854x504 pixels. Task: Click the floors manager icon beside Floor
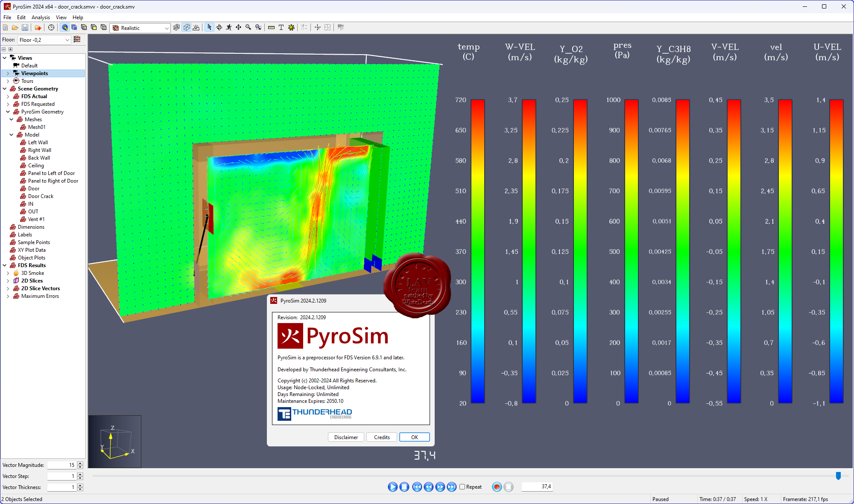click(x=77, y=39)
